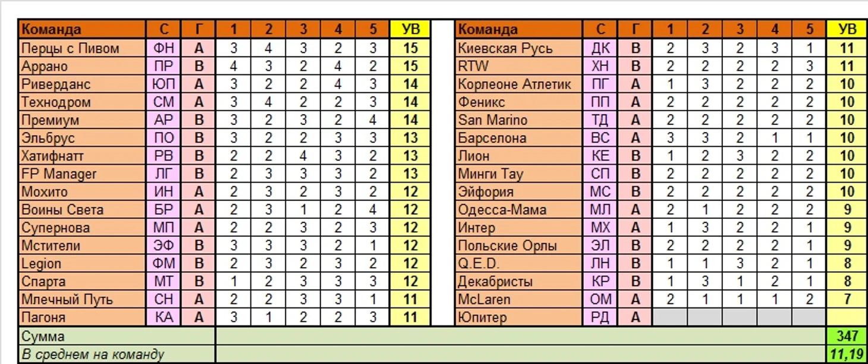Select the Юпитер team cell

coord(519,317)
